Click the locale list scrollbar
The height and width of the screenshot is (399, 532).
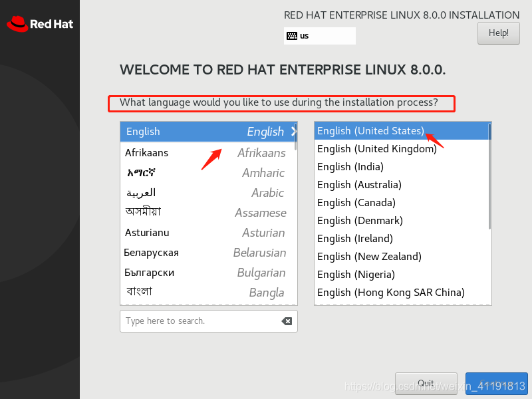coord(489,176)
